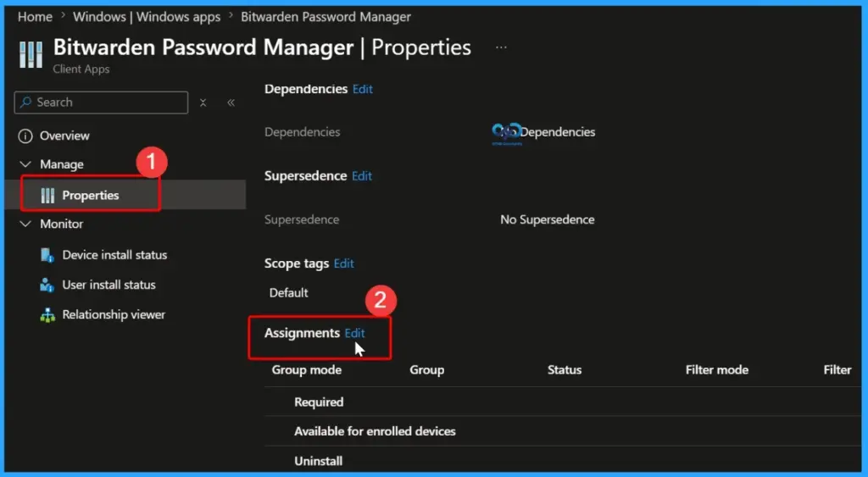Click the Group mode column header
This screenshot has width=868, height=477.
pyautogui.click(x=307, y=370)
